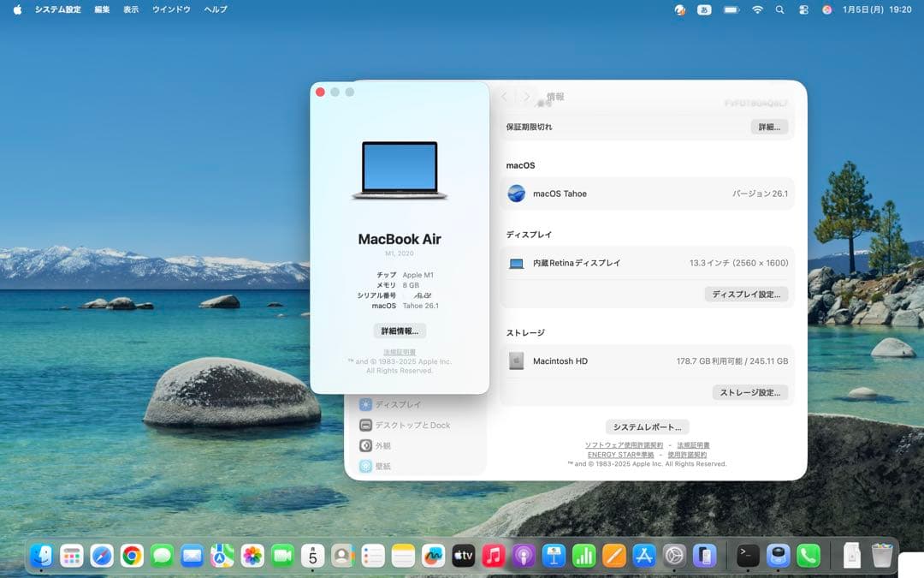Image resolution: width=924 pixels, height=578 pixels.
Task: Open Control Center from the menu bar
Action: coord(803,9)
